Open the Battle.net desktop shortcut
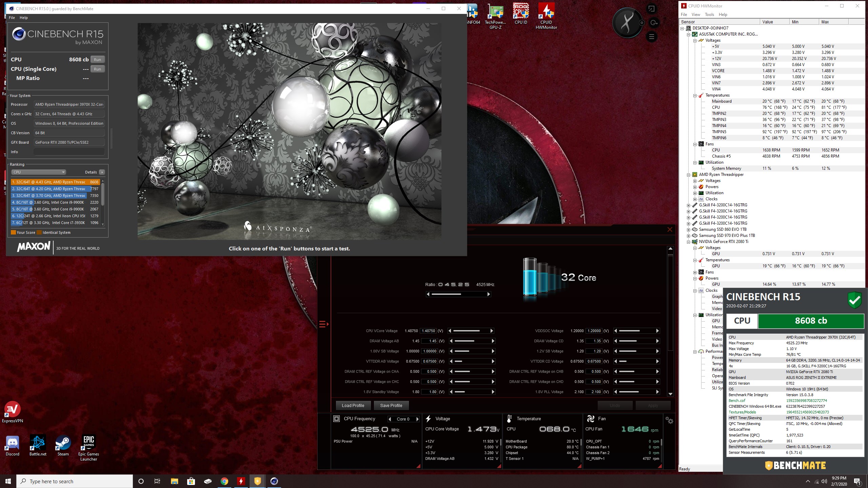Screen dimensions: 868x488 tap(38, 446)
